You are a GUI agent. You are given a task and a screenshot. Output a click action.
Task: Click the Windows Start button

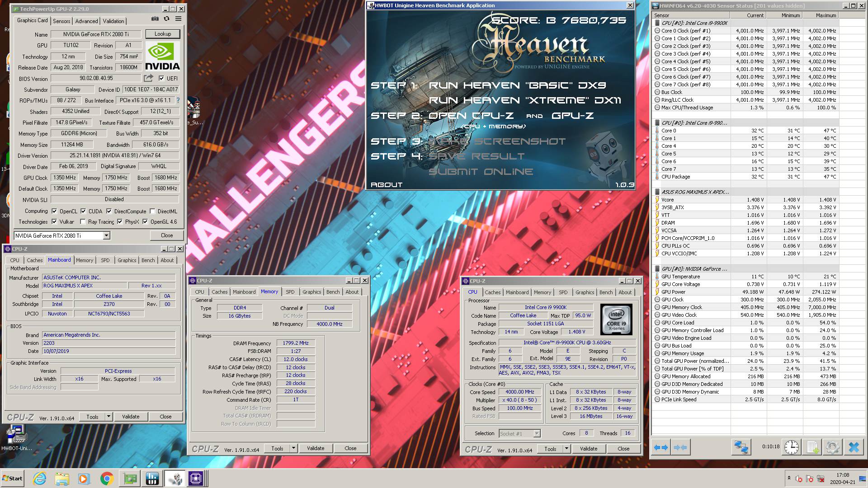tap(12, 479)
